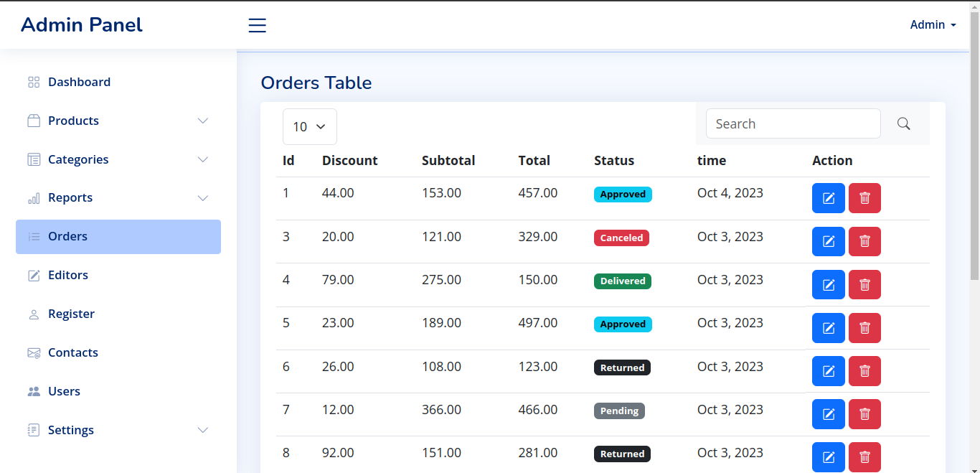The width and height of the screenshot is (980, 473).
Task: Click the Pending badge on order 7
Action: (619, 411)
